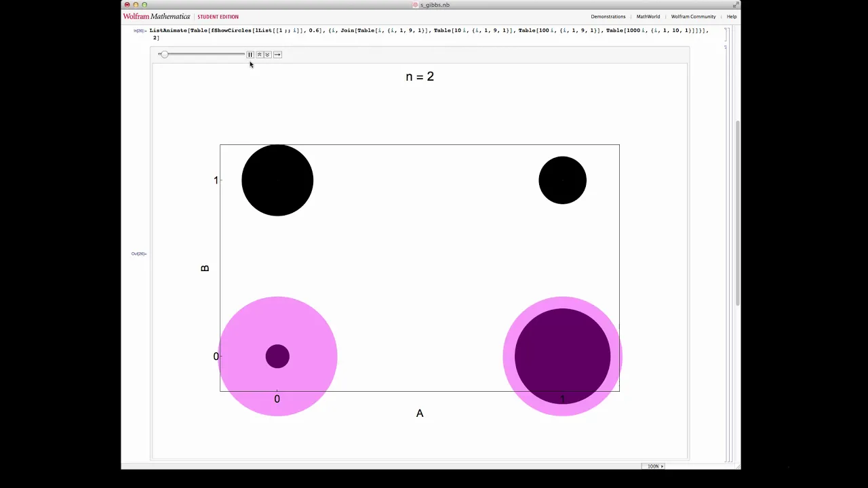Click the animation frame slider handle
Image resolution: width=868 pixels, height=488 pixels.
pos(164,54)
